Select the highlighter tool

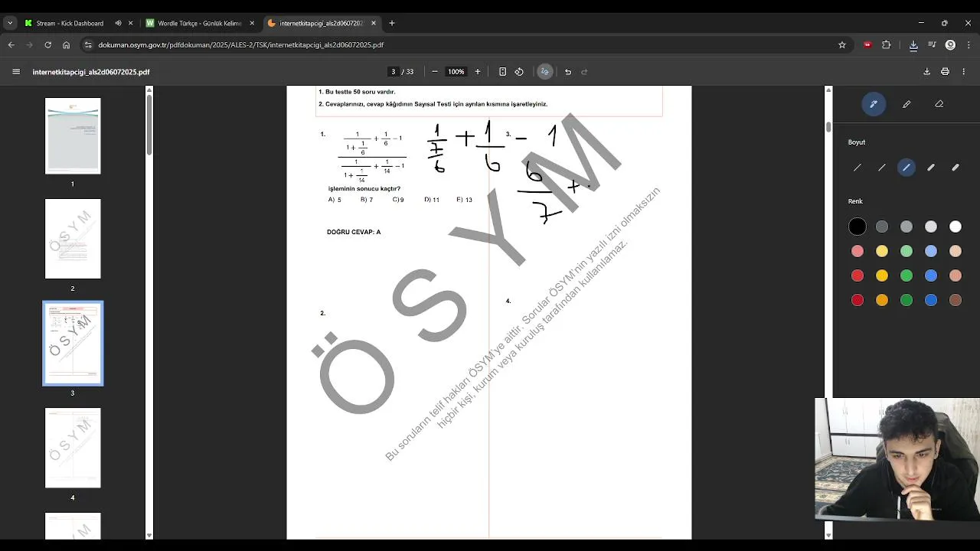[906, 104]
